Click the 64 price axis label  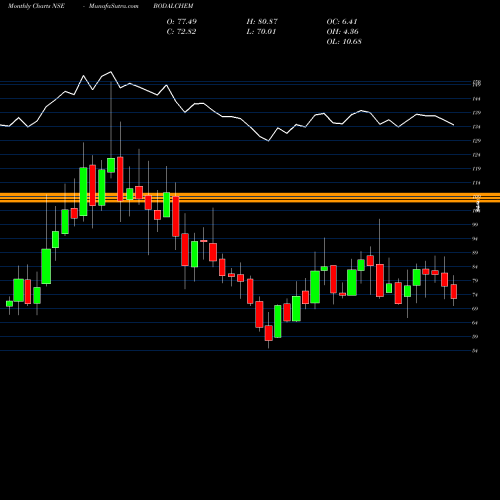pyautogui.click(x=475, y=323)
